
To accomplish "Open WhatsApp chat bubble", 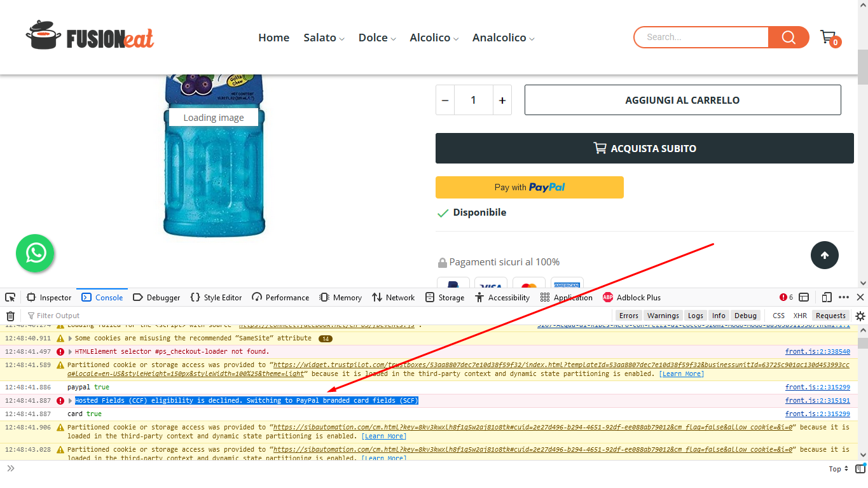I will (36, 253).
